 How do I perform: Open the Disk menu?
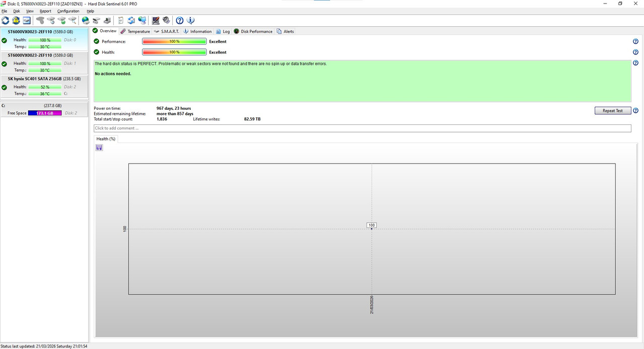point(17,11)
